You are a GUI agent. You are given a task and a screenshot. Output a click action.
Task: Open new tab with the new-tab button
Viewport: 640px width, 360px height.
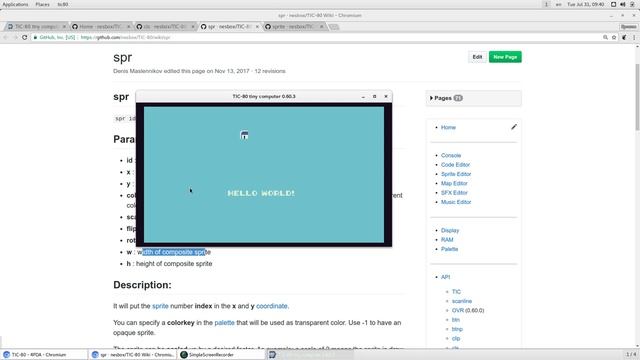(x=334, y=27)
